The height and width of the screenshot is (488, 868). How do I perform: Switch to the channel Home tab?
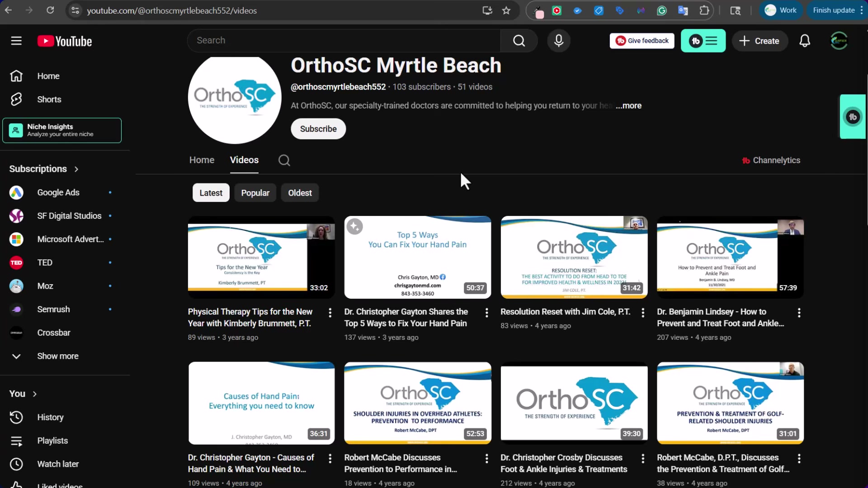[x=202, y=160]
